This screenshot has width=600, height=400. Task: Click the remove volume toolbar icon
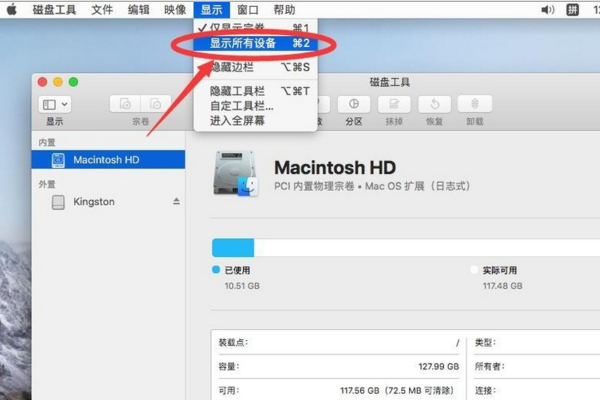pyautogui.click(x=155, y=104)
